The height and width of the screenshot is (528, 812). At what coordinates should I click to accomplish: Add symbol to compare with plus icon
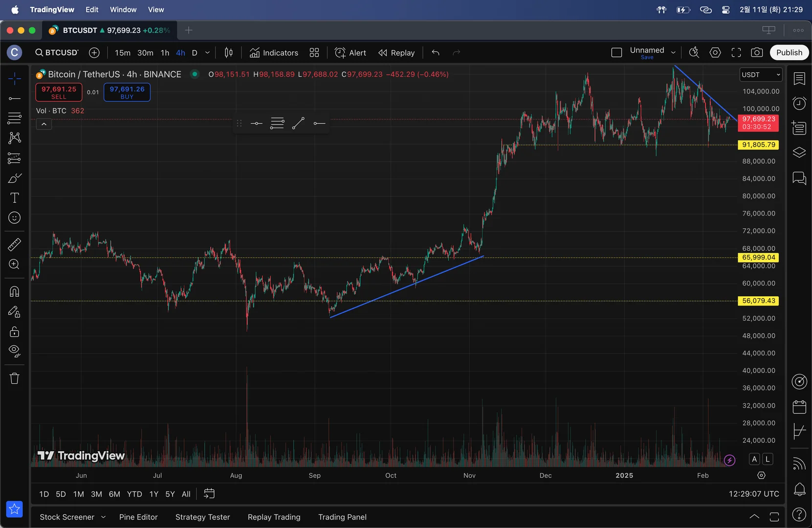pos(94,53)
